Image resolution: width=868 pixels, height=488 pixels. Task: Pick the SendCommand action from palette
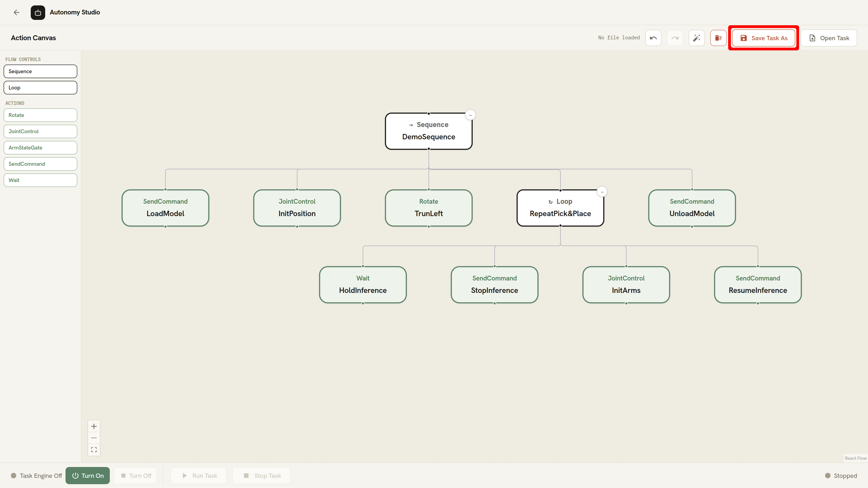(40, 164)
